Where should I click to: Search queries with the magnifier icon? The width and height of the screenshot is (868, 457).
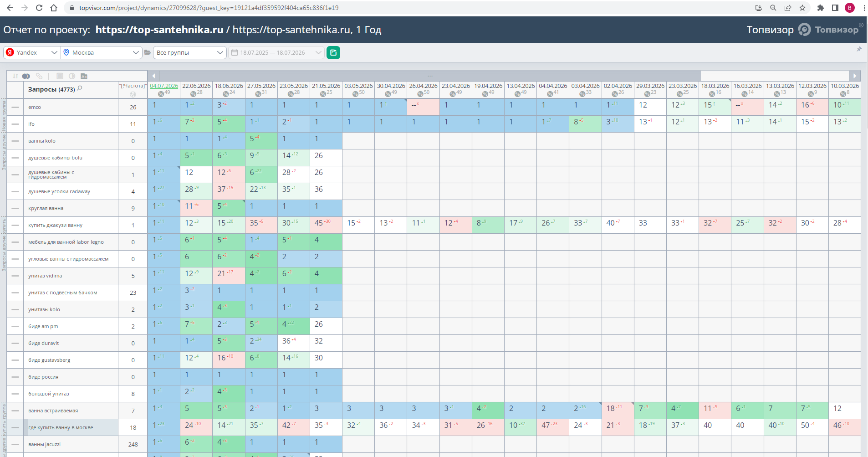(80, 88)
